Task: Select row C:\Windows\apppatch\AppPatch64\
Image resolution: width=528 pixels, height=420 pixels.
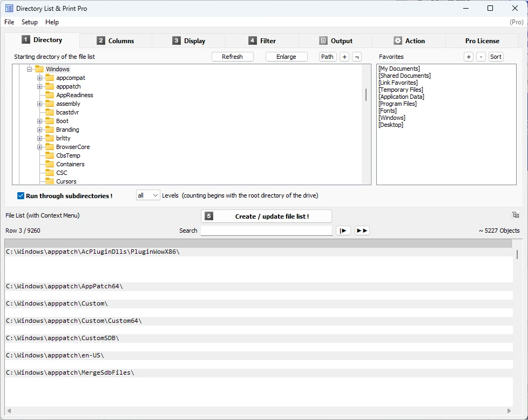Action: point(259,286)
